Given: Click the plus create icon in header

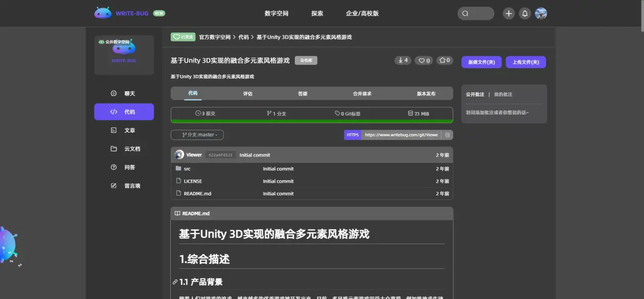Looking at the screenshot, I should tap(508, 13).
